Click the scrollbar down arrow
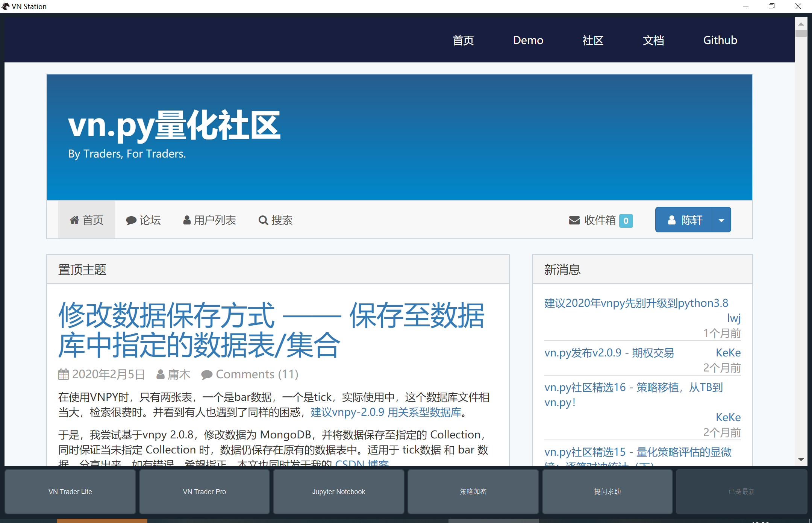The image size is (812, 523). [x=801, y=459]
